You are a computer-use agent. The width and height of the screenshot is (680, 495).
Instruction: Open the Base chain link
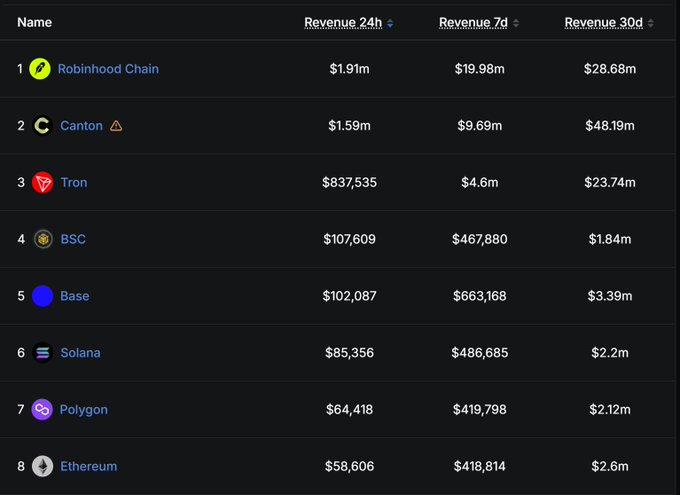click(75, 296)
